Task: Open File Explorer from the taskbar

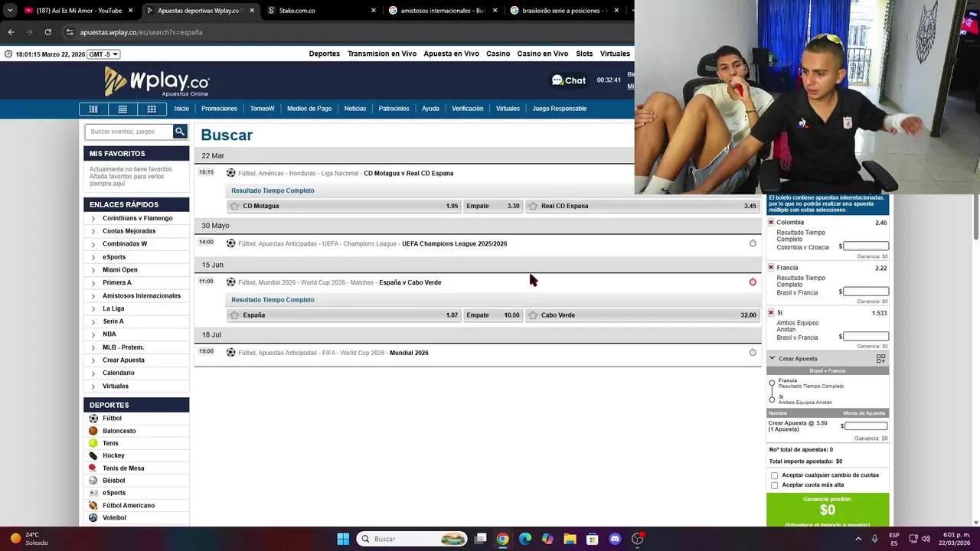Action: (x=570, y=539)
